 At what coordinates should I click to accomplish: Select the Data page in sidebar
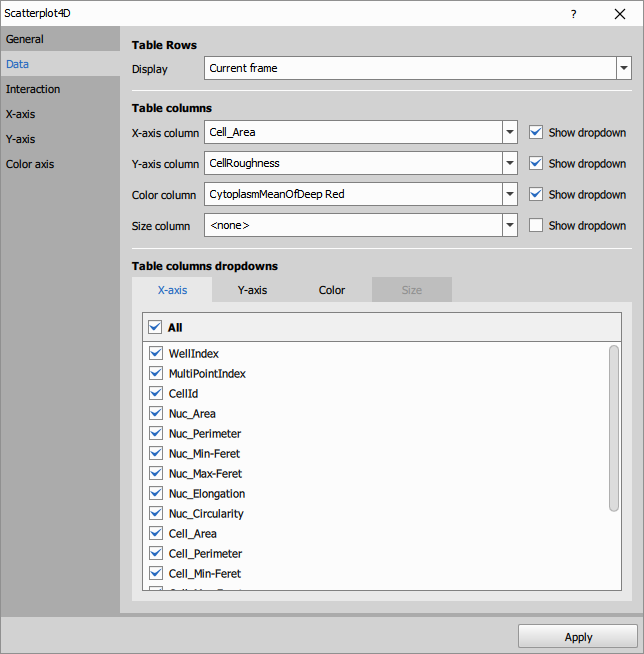click(60, 64)
